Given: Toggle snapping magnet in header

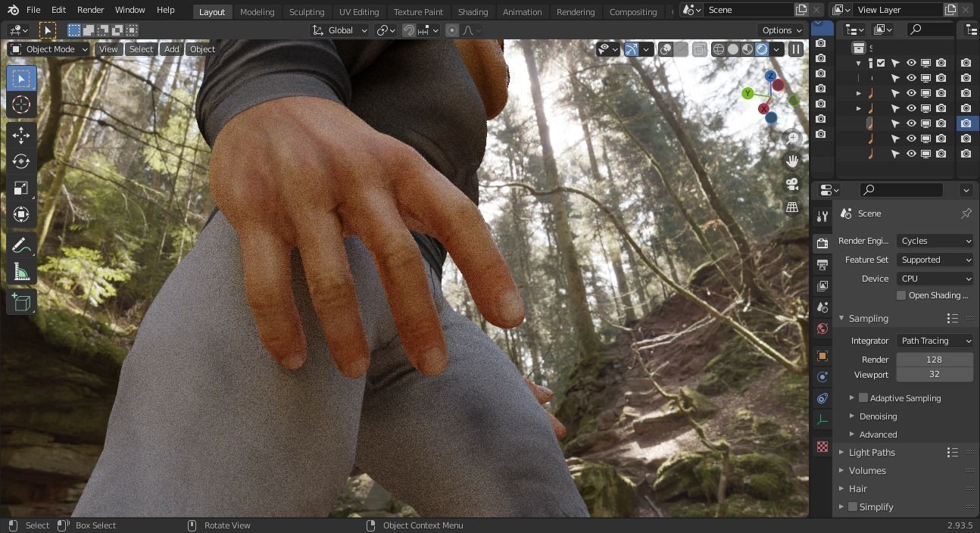Looking at the screenshot, I should [x=408, y=30].
